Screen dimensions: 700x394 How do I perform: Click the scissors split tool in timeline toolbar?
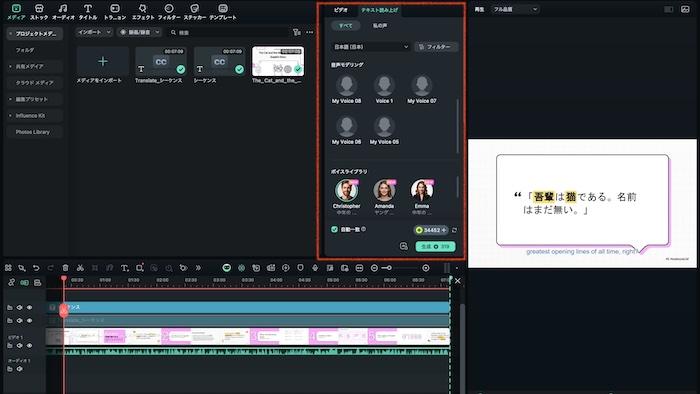(80, 268)
